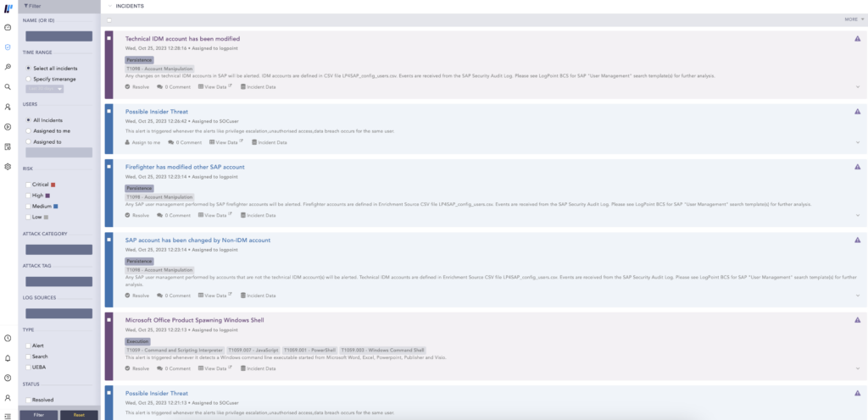Focus the Attack Tag input field

(58, 282)
